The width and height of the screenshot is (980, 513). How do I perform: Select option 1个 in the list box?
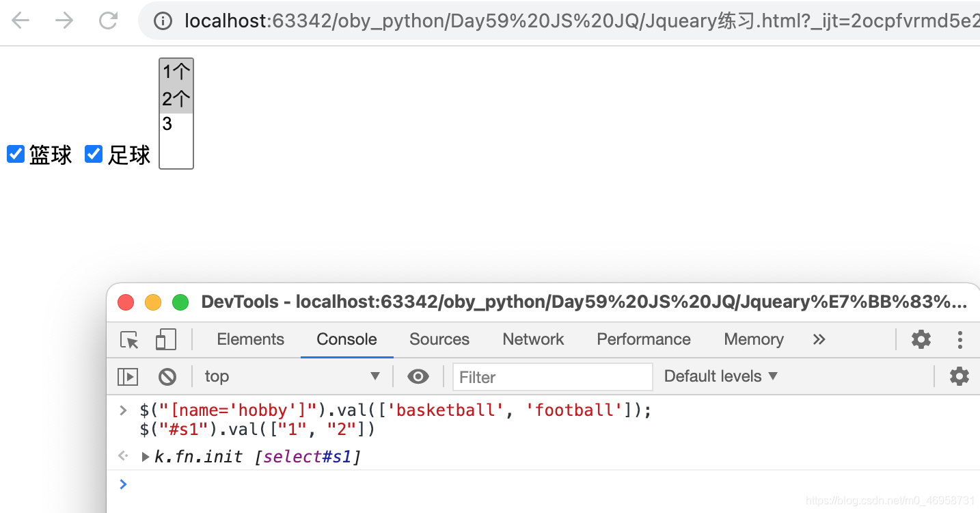[x=176, y=72]
